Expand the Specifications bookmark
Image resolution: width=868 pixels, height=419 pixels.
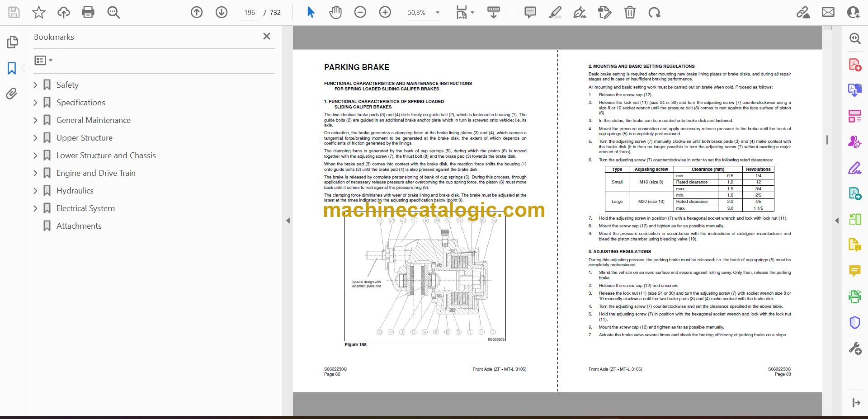click(35, 103)
